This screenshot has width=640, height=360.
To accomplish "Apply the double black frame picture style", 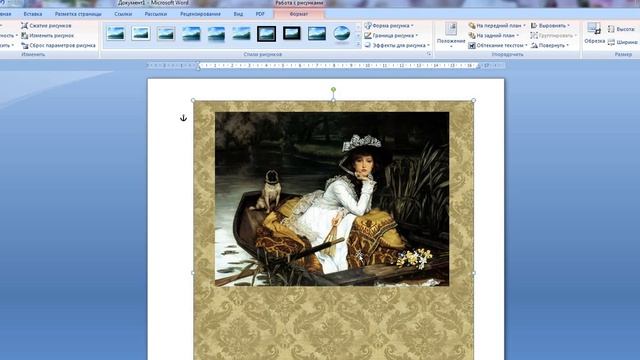I will [267, 33].
